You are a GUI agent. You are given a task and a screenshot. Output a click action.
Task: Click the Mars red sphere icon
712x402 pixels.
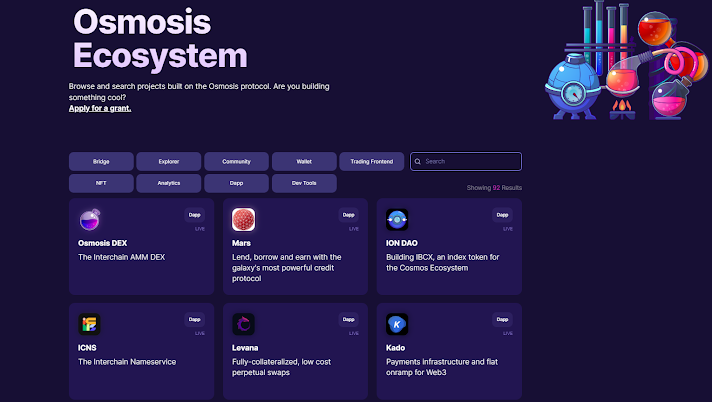click(243, 219)
